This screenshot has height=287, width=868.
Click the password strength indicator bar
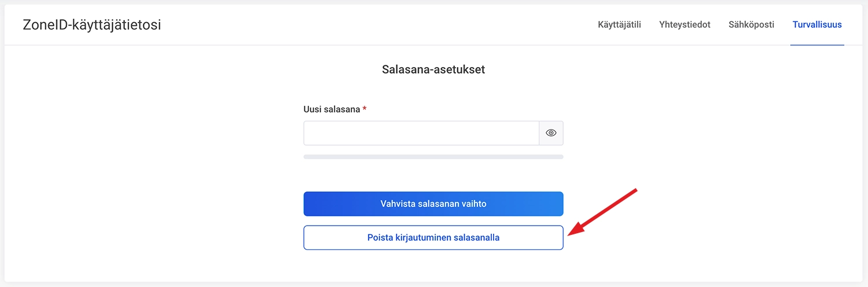click(x=433, y=157)
